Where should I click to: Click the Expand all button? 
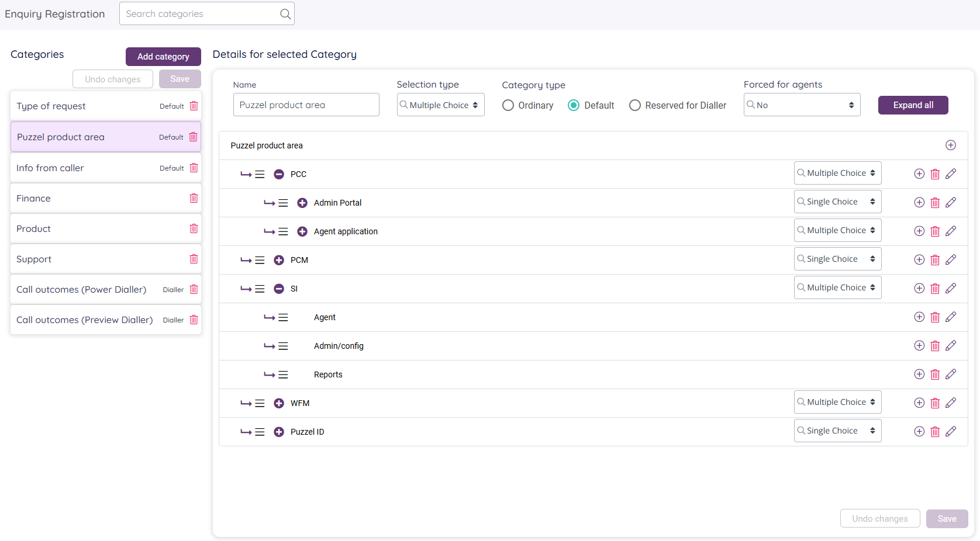913,105
